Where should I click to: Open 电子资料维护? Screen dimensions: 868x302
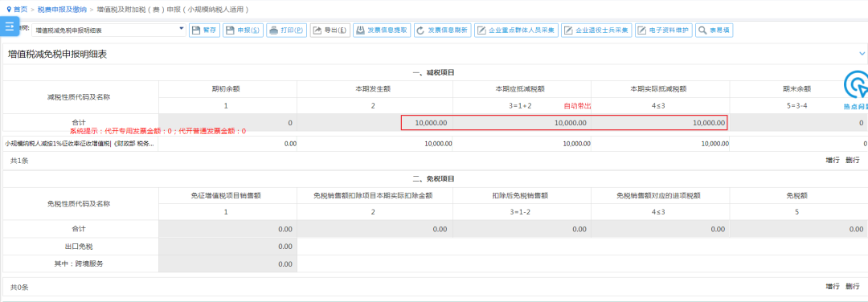(x=664, y=31)
